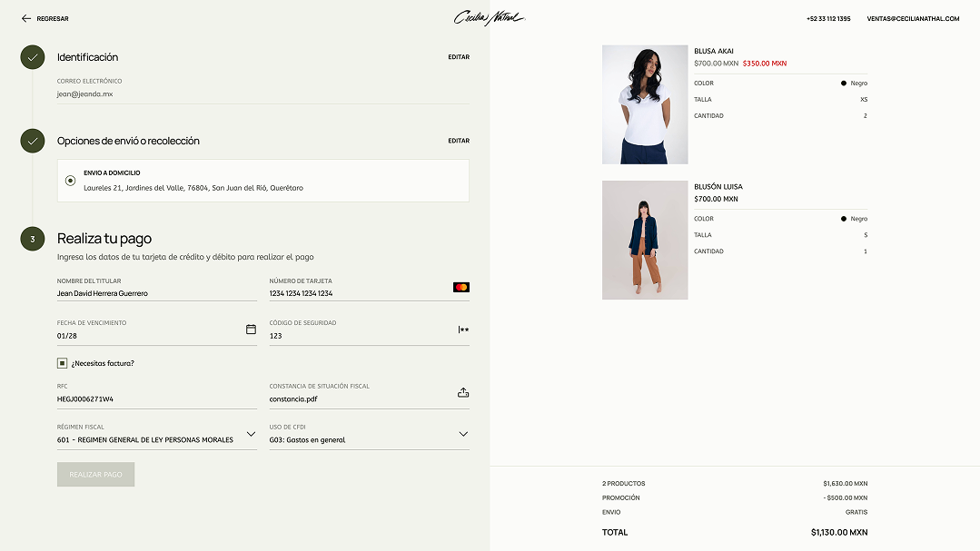
Task: Click the REGRESAR link
Action: pyautogui.click(x=53, y=19)
